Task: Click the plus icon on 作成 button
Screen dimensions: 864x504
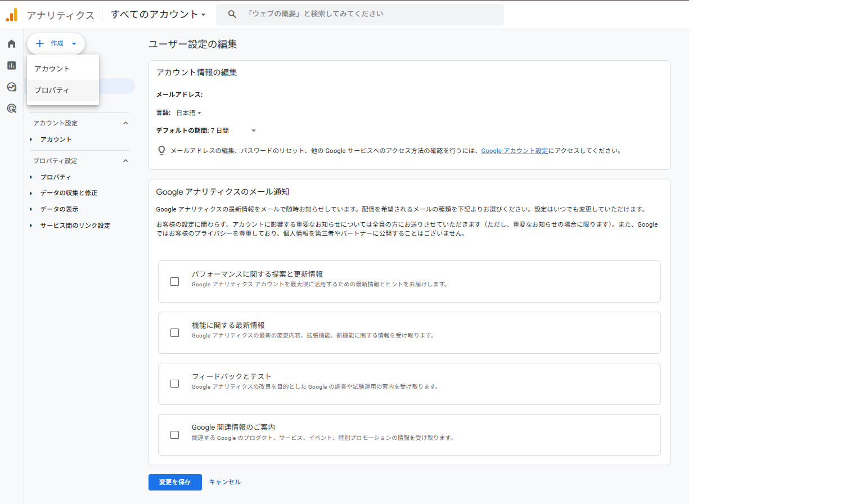Action: tap(40, 43)
